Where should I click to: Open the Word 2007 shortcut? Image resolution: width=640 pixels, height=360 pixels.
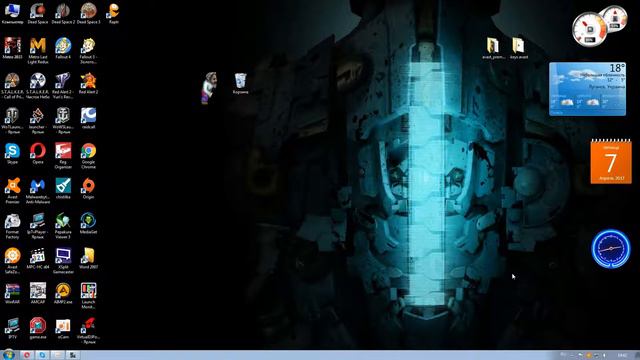point(88,258)
